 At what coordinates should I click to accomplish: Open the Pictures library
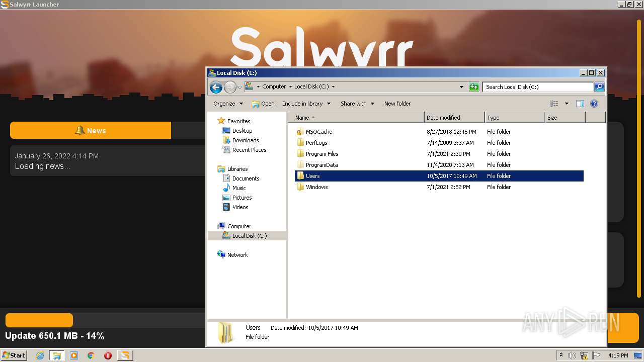coord(242,198)
